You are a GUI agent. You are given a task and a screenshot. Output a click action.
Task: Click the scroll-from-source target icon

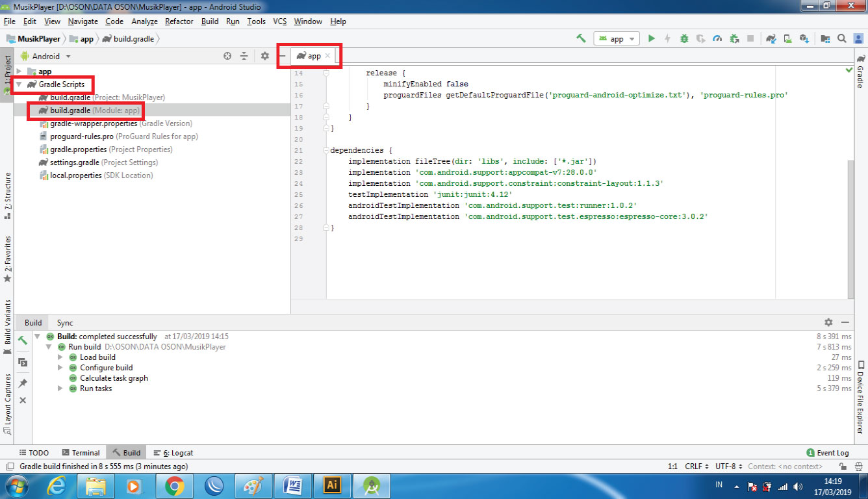tap(227, 56)
